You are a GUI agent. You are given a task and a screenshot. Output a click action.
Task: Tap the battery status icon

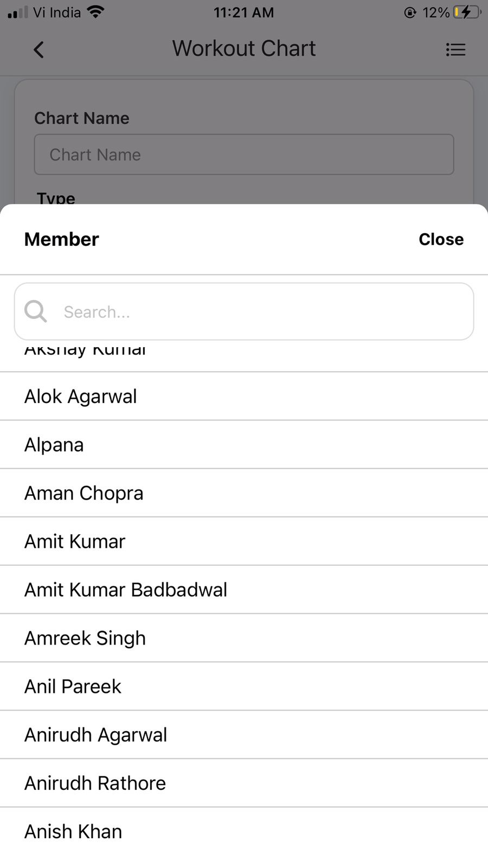pos(466,12)
